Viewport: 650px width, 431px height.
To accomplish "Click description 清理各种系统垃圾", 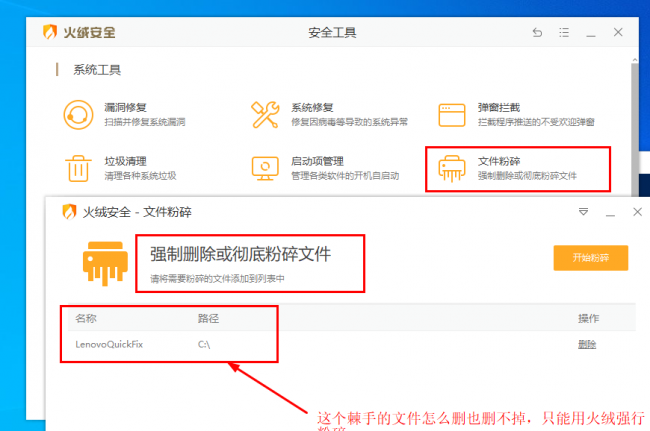I will 140,176.
